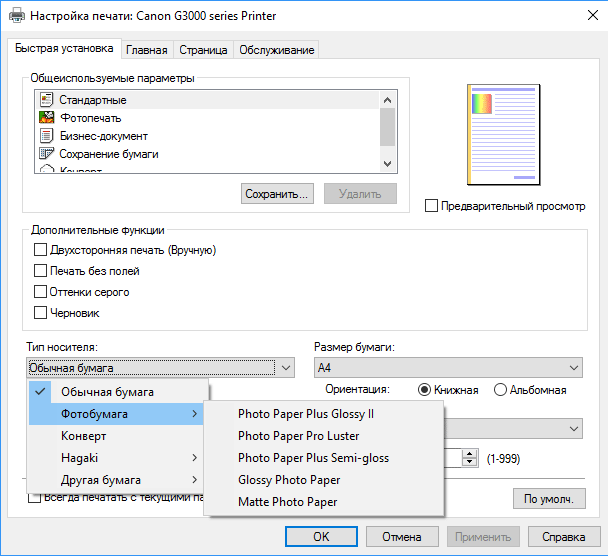
Task: Decrease copies with stepper down arrow
Action: click(470, 463)
